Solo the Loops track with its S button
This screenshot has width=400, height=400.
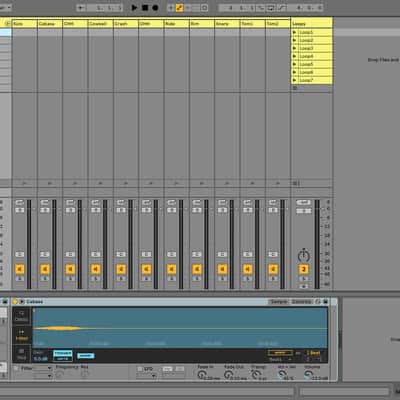coord(304,279)
